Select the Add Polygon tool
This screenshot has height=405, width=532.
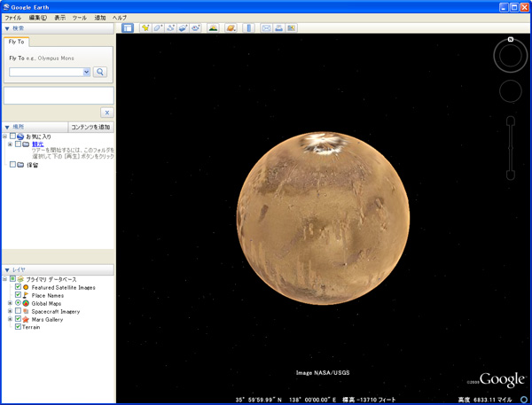[x=158, y=28]
